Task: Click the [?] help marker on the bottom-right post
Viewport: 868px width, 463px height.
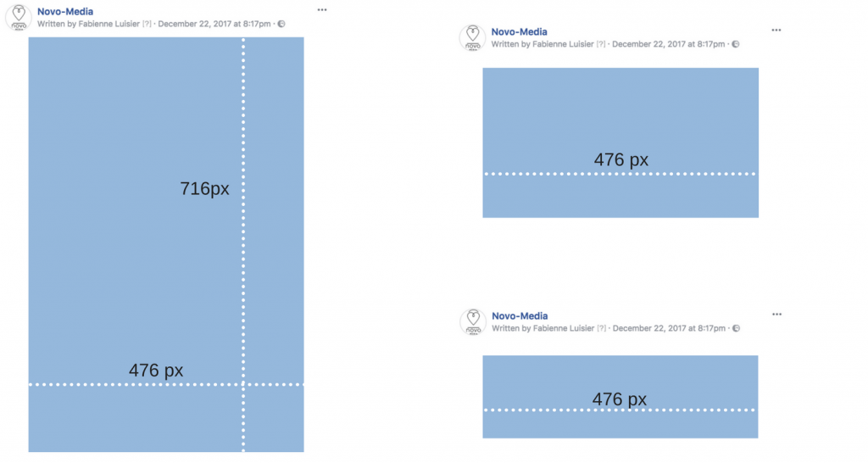Action: (601, 328)
